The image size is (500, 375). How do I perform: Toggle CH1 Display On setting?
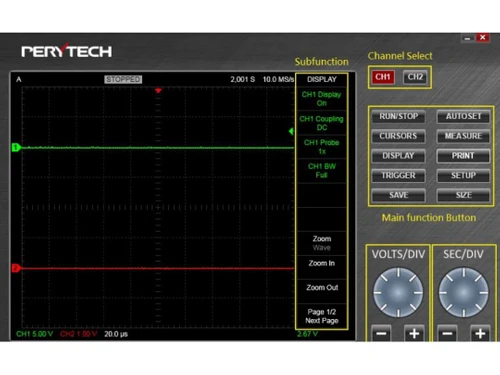(x=321, y=99)
